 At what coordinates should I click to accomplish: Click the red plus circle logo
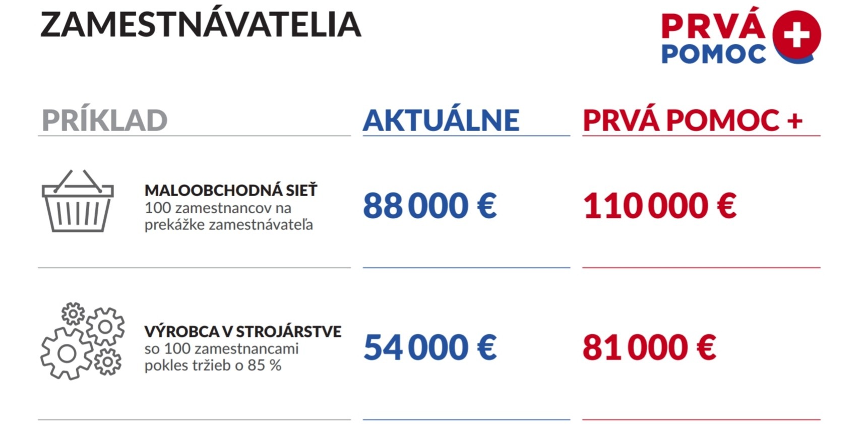click(x=796, y=35)
